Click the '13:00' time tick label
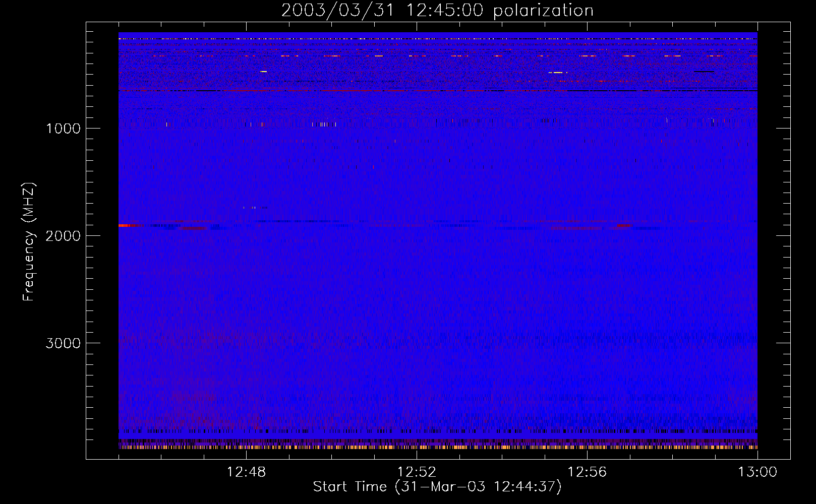The height and width of the screenshot is (504, 816). pos(757,472)
